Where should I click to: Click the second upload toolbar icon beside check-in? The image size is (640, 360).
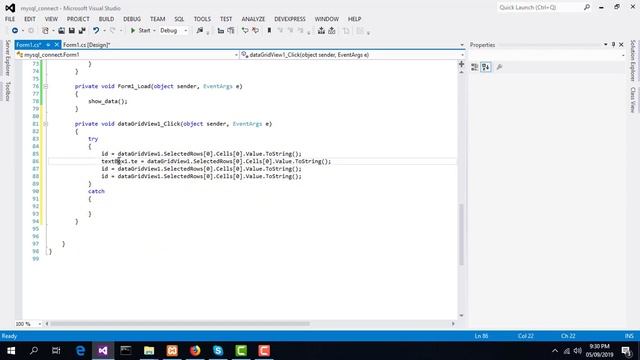pyautogui.click(x=332, y=31)
